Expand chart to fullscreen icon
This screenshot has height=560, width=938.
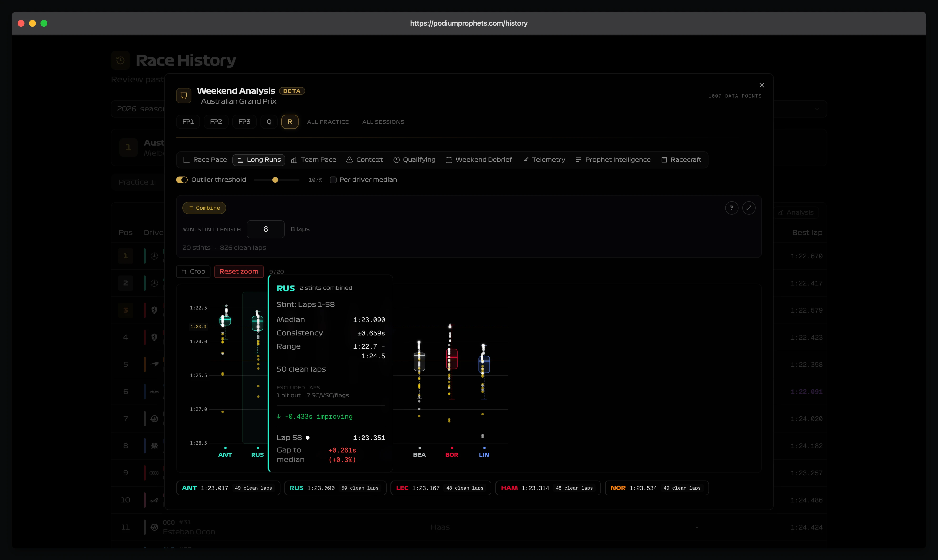tap(748, 208)
